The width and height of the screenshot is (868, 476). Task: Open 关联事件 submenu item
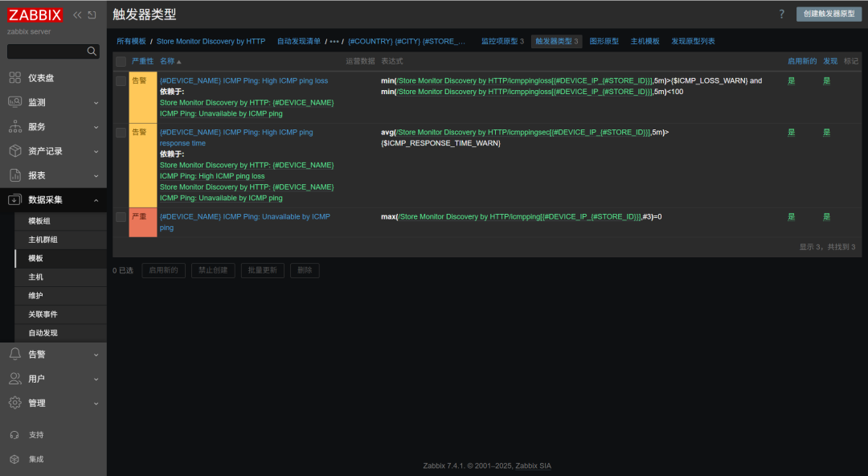coord(60,314)
